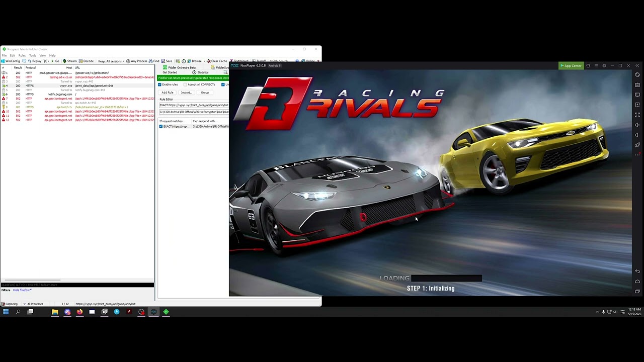Click the Replay button in Fiddler
Image resolution: width=644 pixels, height=362 pixels.
click(35, 61)
